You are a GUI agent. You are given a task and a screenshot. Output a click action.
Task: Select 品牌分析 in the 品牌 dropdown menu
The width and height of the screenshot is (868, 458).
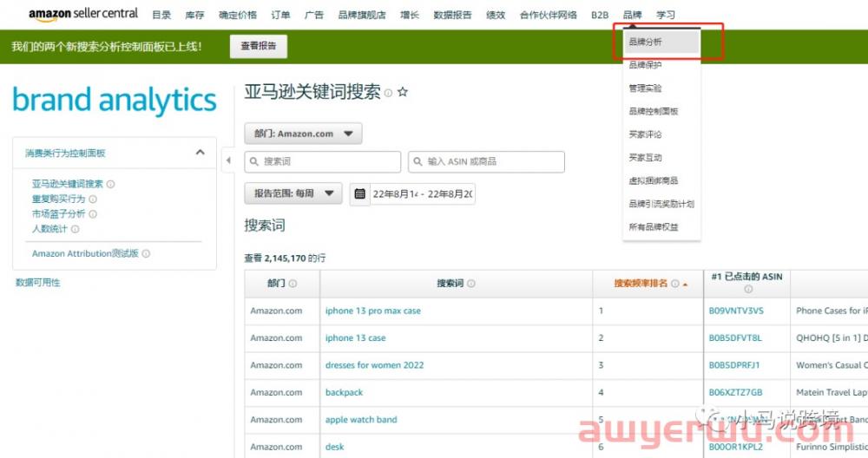coord(661,42)
